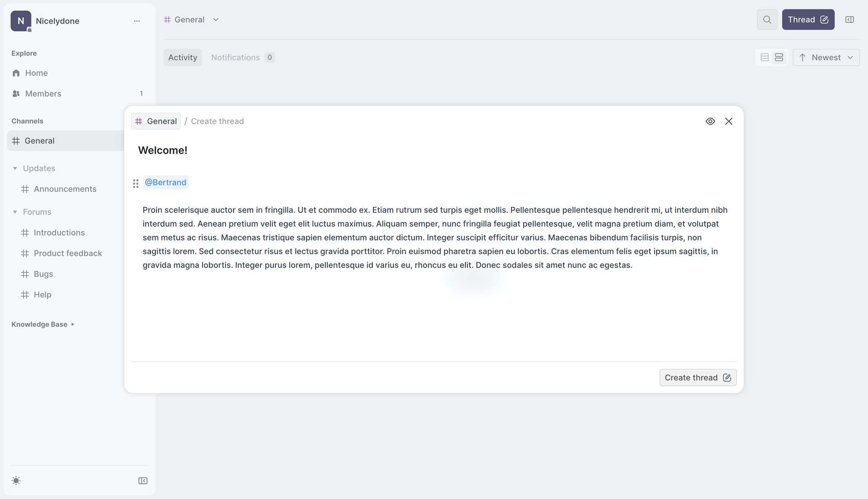The width and height of the screenshot is (868, 499).
Task: Select the Activity tab
Action: pos(183,57)
